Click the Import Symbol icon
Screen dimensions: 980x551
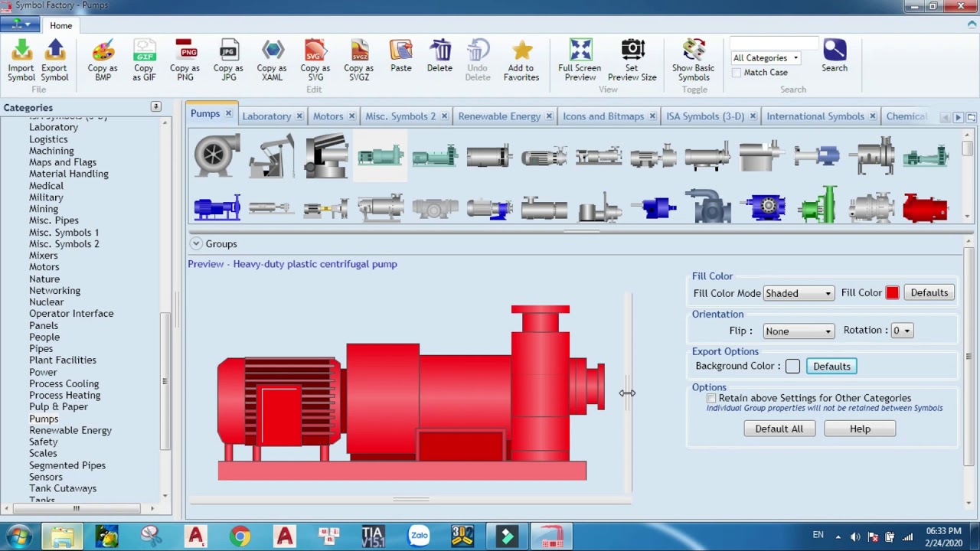coord(21,60)
